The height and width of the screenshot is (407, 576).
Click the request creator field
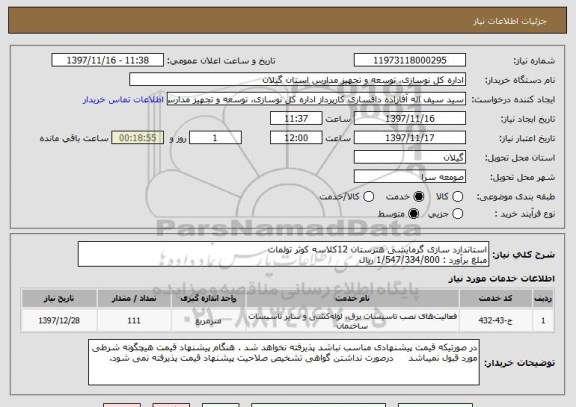click(x=316, y=99)
